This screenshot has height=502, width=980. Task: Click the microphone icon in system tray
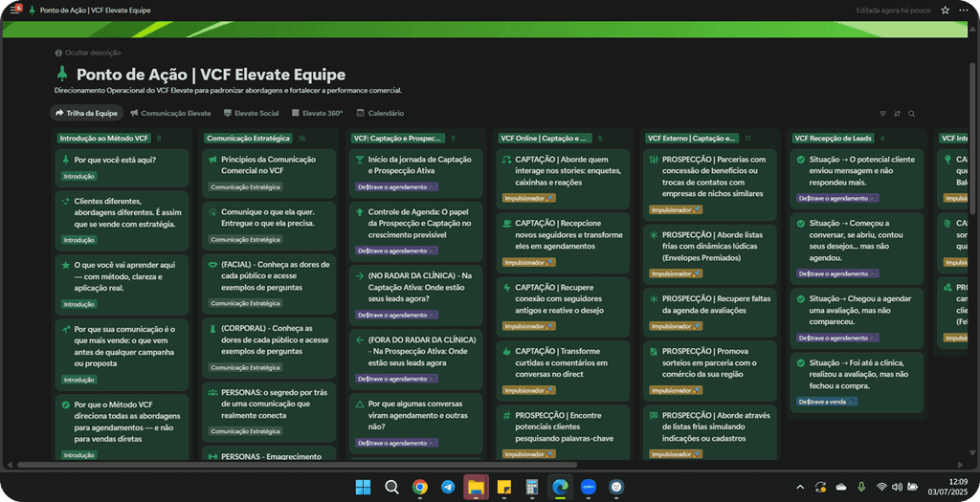[861, 487]
